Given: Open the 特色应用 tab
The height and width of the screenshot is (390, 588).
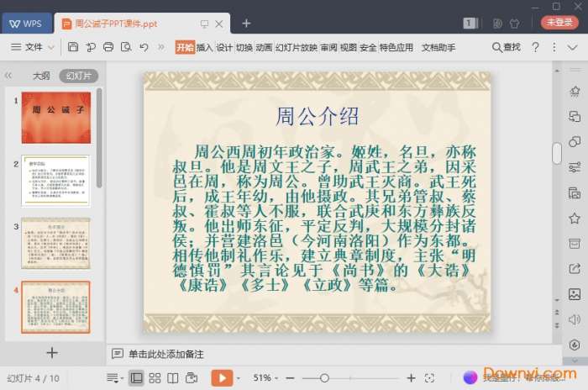Looking at the screenshot, I should tap(396, 47).
